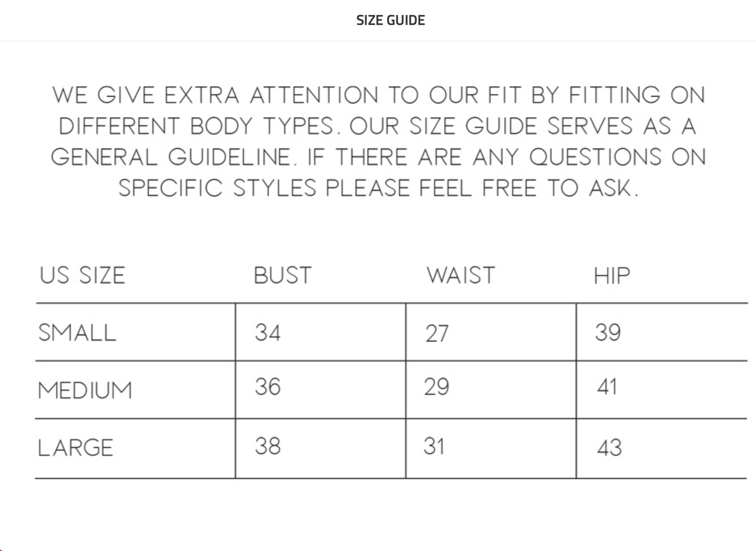Click the Medium hip value 41
Screen dimensions: 756x551
(x=607, y=387)
